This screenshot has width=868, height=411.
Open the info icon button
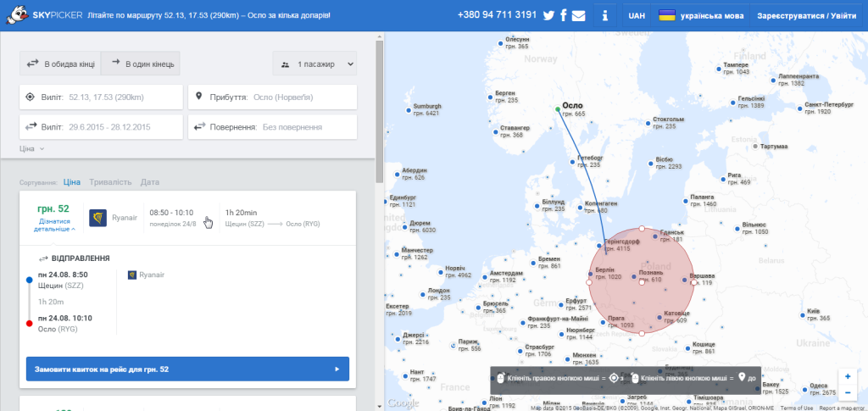[x=605, y=15]
